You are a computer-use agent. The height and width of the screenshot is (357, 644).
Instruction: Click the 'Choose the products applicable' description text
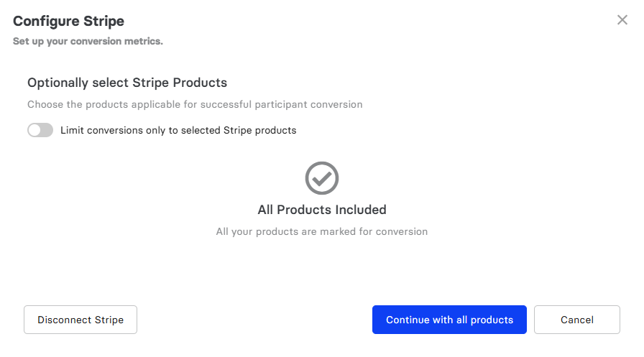195,104
